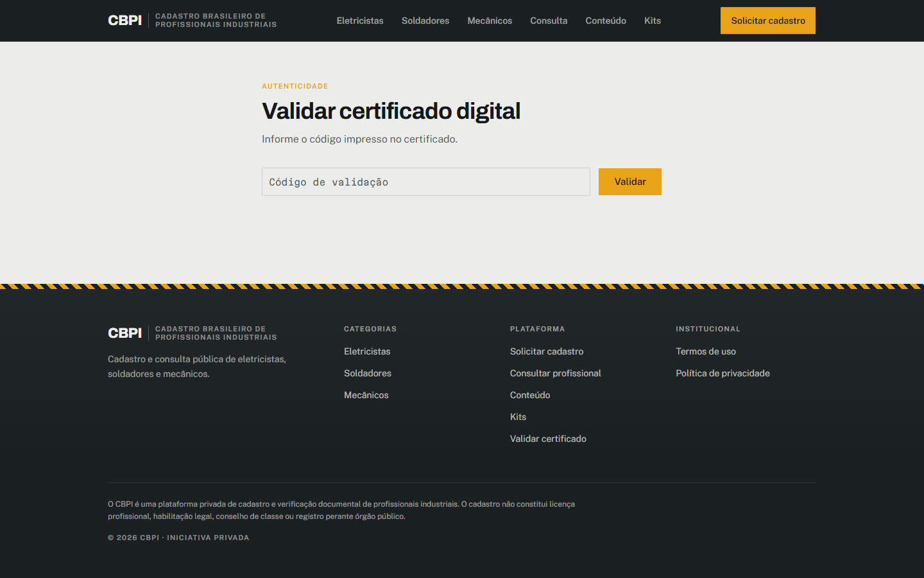Open Eletricistas in the top navigation
The height and width of the screenshot is (578, 924).
[x=360, y=21]
